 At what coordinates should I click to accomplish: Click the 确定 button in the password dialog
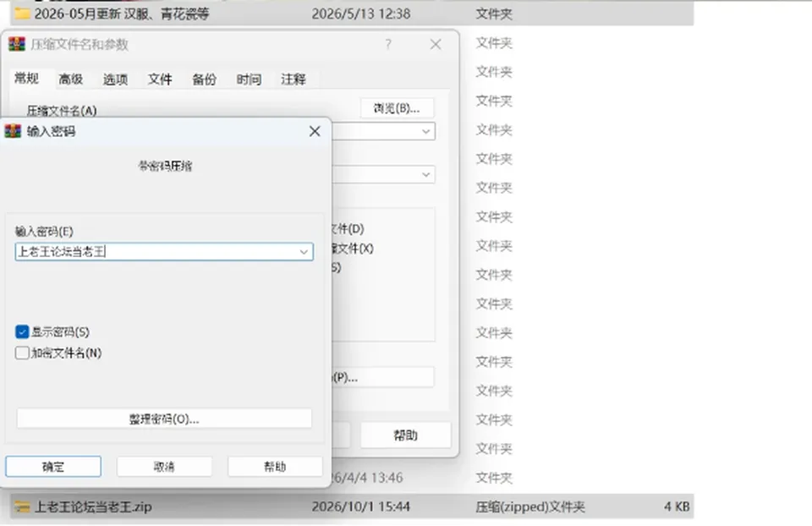coord(53,467)
